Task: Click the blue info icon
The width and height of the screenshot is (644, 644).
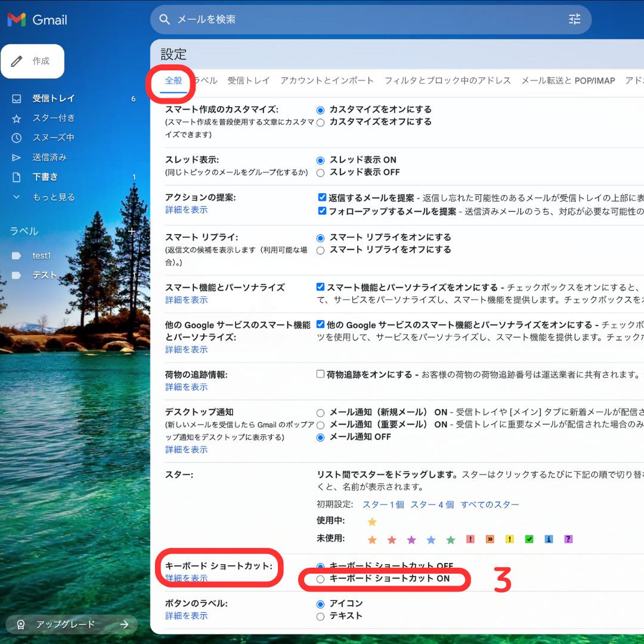Action: tap(549, 539)
